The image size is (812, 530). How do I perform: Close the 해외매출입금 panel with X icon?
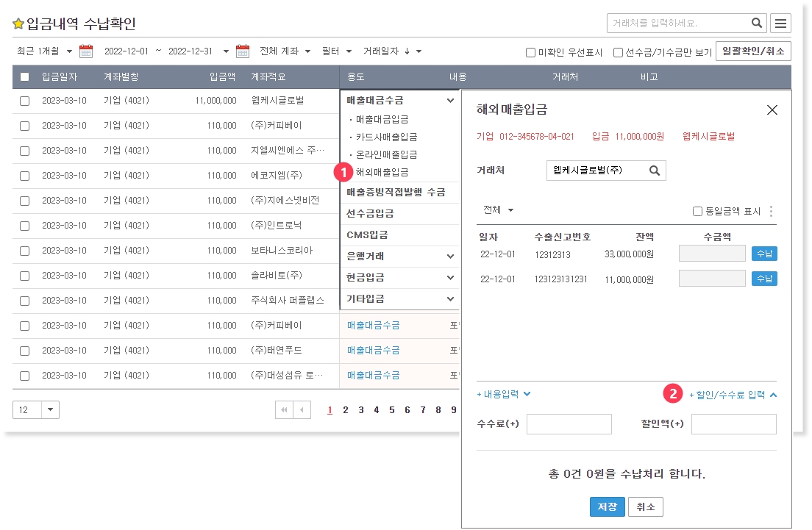[x=772, y=110]
